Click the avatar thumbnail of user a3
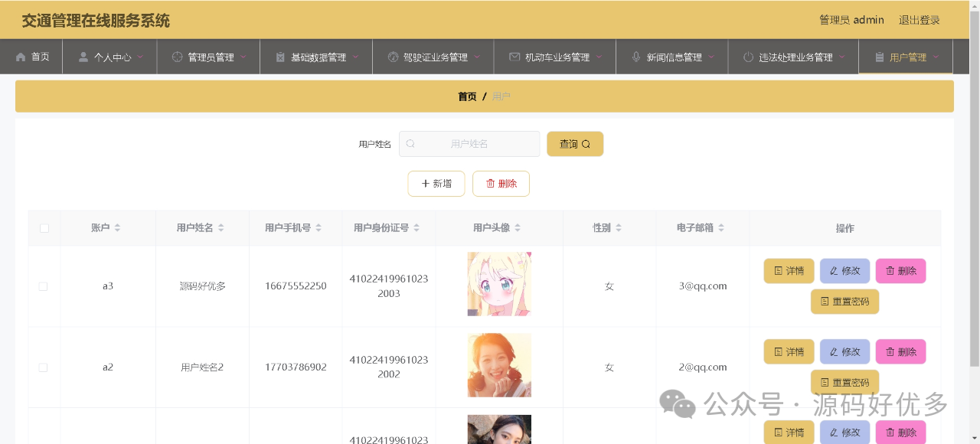Screen dimensions: 980x444 499,284
